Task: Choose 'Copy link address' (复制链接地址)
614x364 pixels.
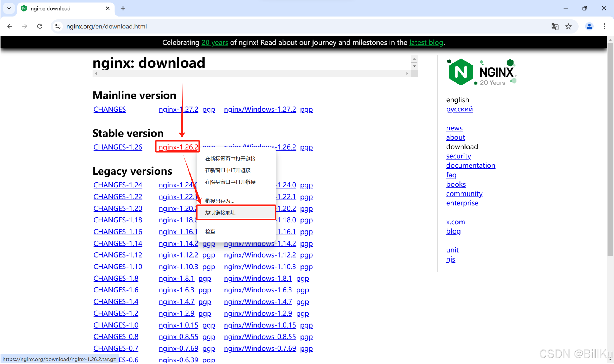Action: pos(236,213)
